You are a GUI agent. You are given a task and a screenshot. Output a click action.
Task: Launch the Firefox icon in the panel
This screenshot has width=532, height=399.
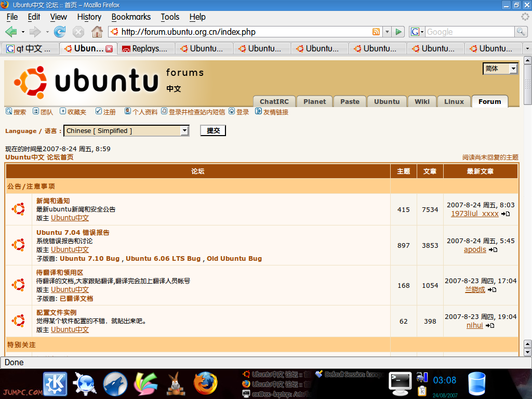click(205, 383)
